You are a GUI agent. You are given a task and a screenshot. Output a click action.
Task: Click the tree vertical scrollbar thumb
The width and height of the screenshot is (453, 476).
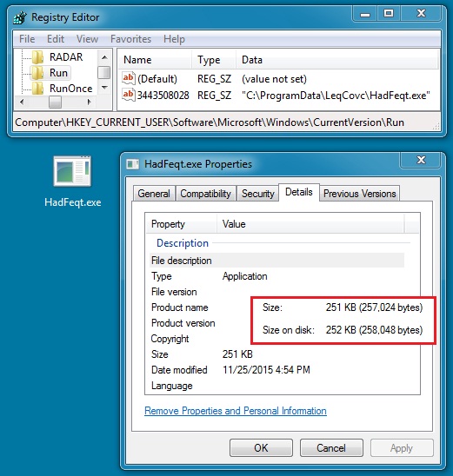coord(104,73)
